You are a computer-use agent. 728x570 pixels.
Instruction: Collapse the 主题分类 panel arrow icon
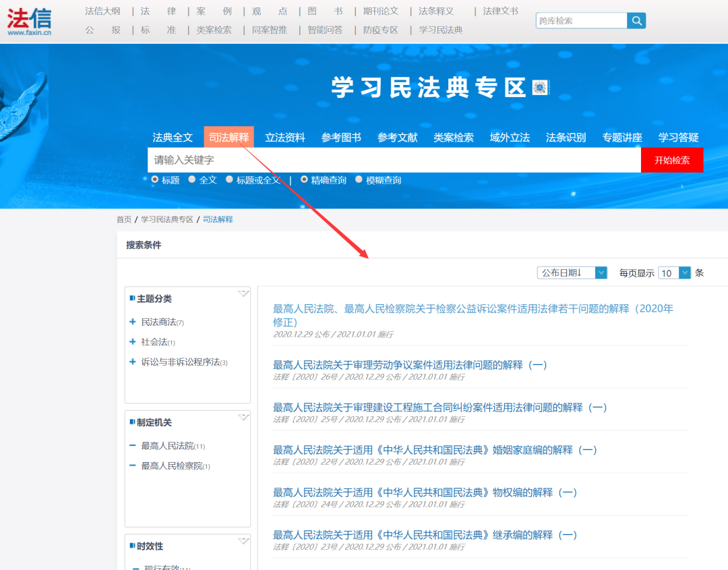click(243, 293)
